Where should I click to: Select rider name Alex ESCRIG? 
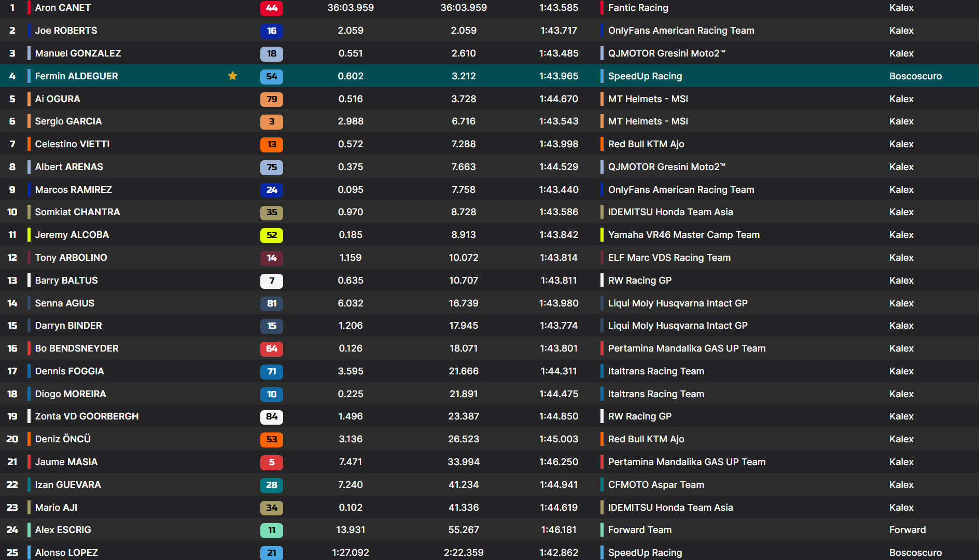pyautogui.click(x=63, y=530)
